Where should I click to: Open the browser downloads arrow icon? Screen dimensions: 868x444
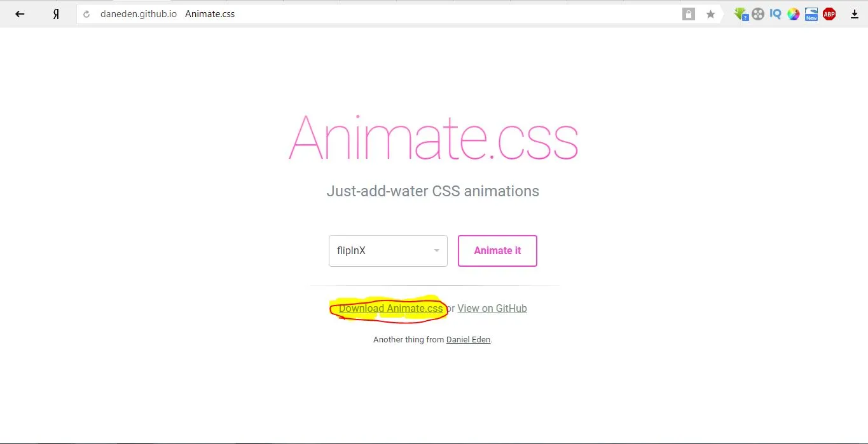[855, 14]
